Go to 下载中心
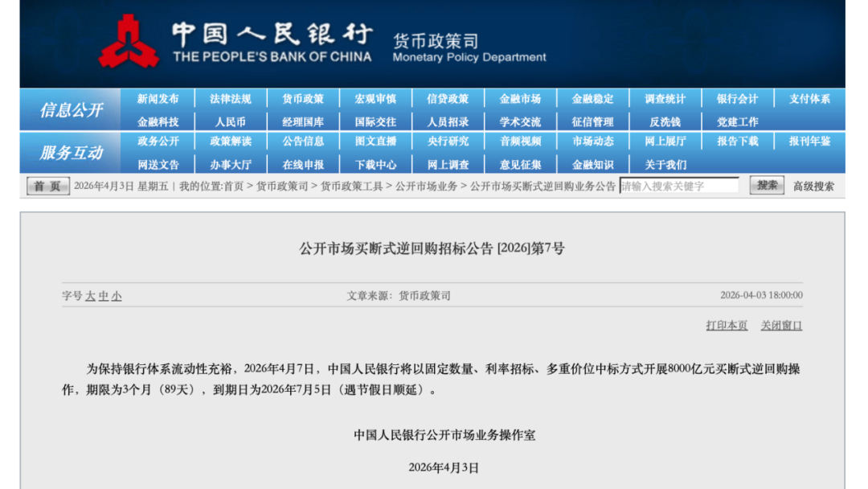This screenshot has height=489, width=868. (376, 165)
